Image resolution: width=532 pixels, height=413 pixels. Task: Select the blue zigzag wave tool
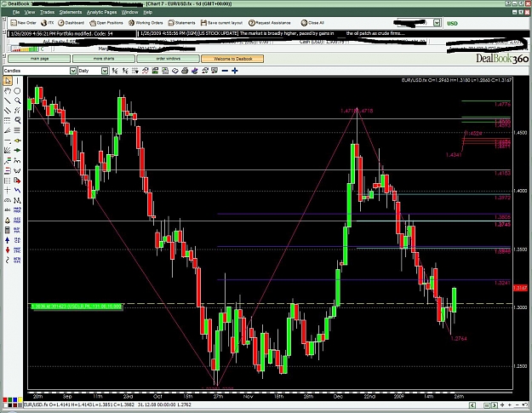[x=17, y=191]
